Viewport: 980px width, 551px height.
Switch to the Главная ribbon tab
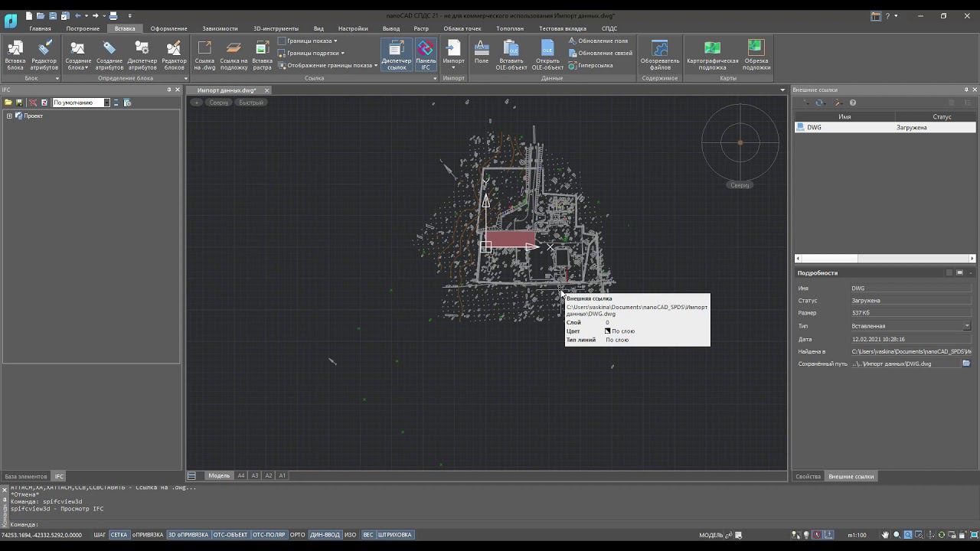[40, 28]
